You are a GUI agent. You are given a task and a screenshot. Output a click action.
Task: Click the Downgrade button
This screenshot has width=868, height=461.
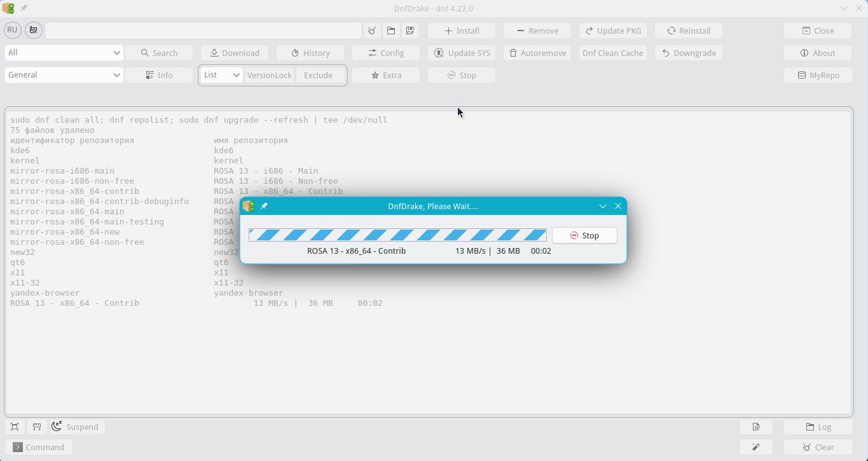[x=689, y=53]
